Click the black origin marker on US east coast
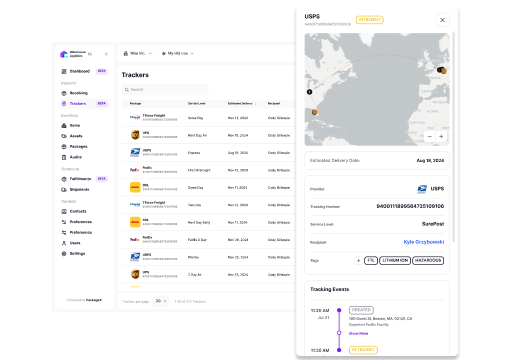Viewport: 510px width, 360px height. [309, 92]
